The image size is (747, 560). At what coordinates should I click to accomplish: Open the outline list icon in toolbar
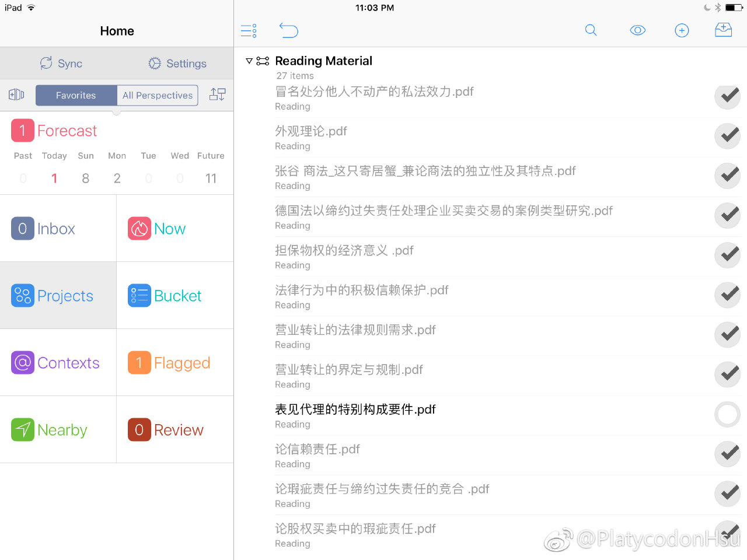click(x=249, y=30)
